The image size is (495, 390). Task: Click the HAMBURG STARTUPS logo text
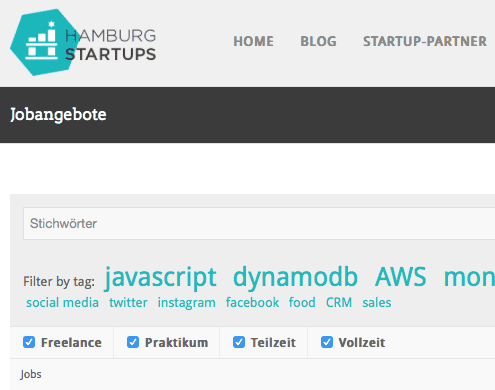[x=111, y=45]
